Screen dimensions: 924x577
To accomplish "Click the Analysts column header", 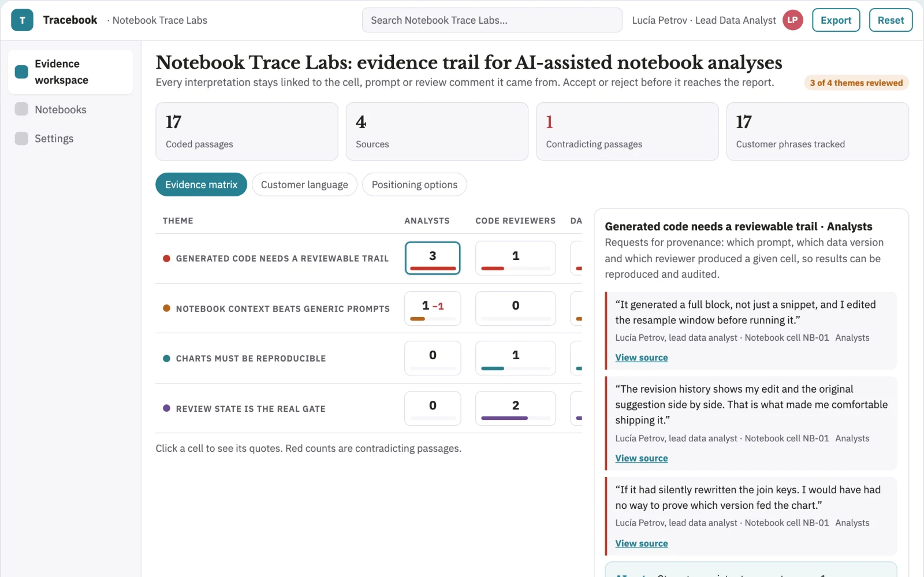I will (x=427, y=221).
